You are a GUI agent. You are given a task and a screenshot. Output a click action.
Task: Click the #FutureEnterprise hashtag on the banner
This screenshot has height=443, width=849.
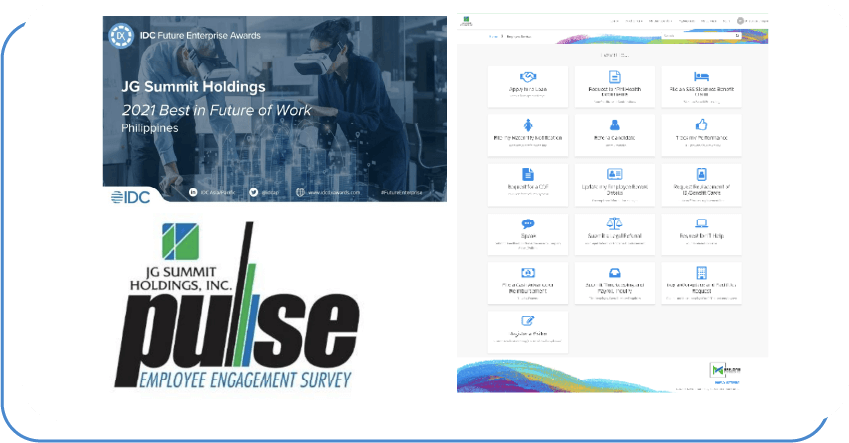[401, 192]
